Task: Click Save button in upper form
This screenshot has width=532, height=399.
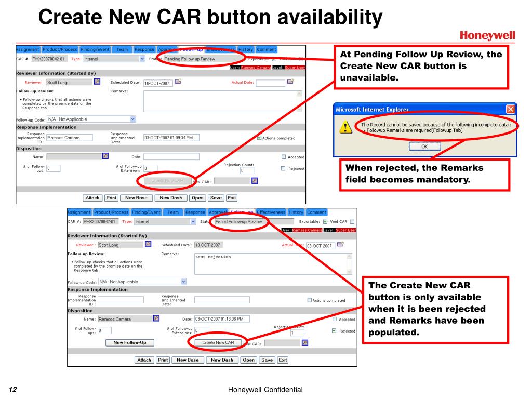Action: [216, 198]
